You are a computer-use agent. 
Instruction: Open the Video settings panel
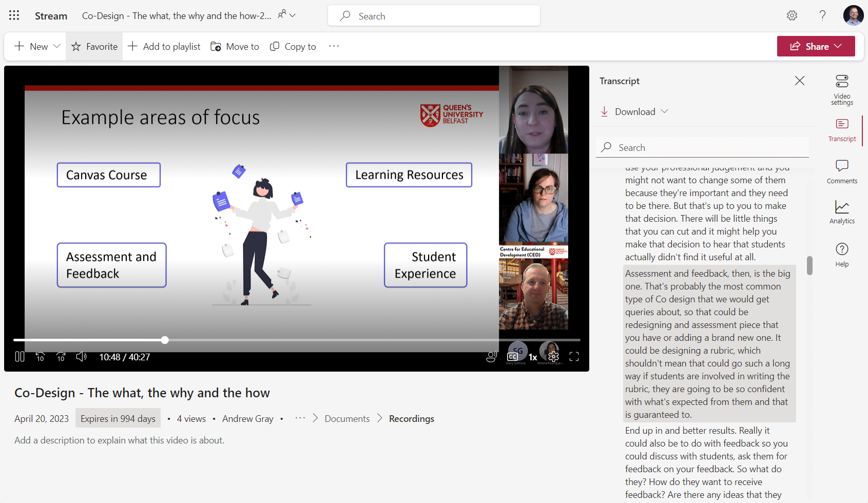pos(842,89)
